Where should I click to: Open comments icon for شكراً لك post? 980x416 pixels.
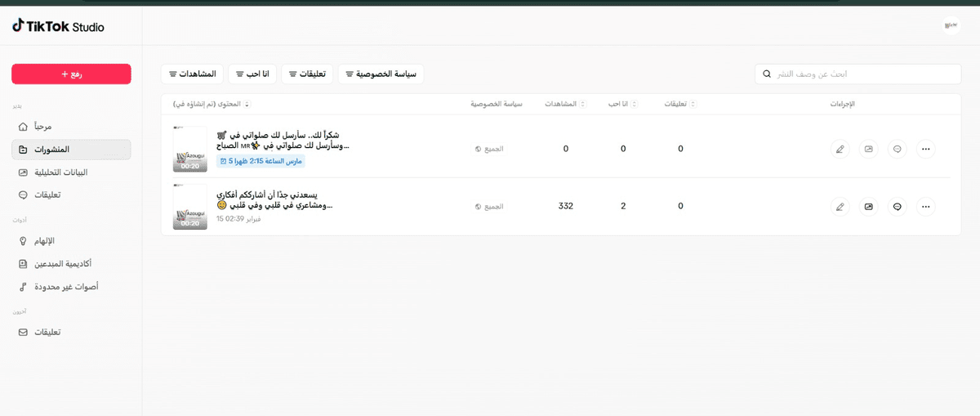pyautogui.click(x=897, y=149)
